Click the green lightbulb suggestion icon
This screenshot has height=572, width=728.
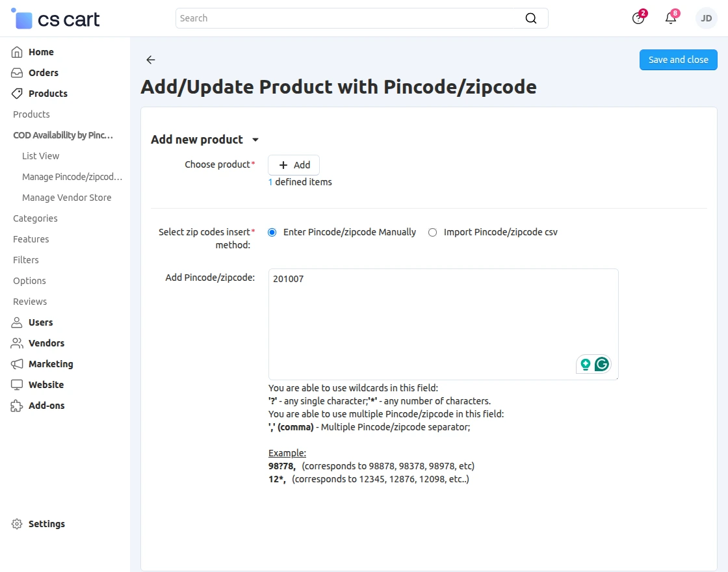(586, 364)
